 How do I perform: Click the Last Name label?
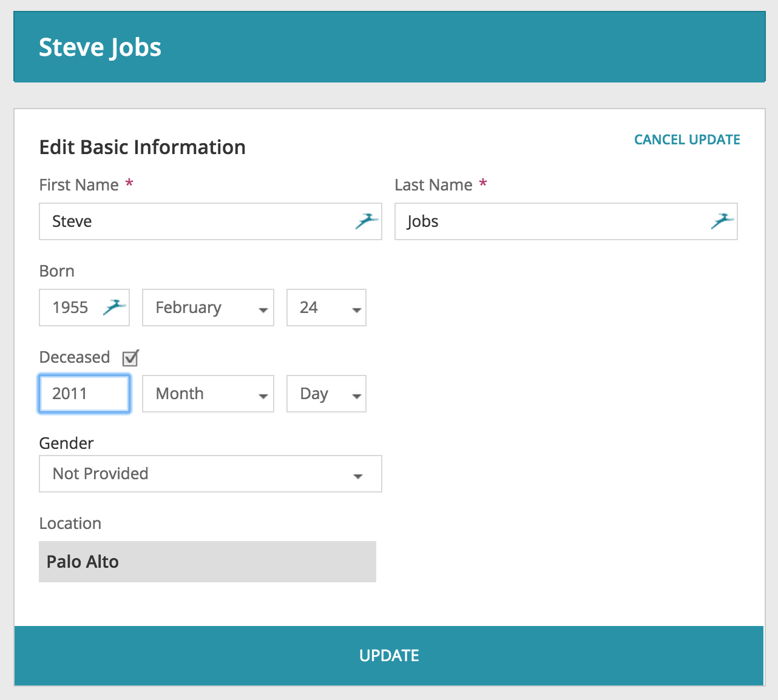click(433, 185)
